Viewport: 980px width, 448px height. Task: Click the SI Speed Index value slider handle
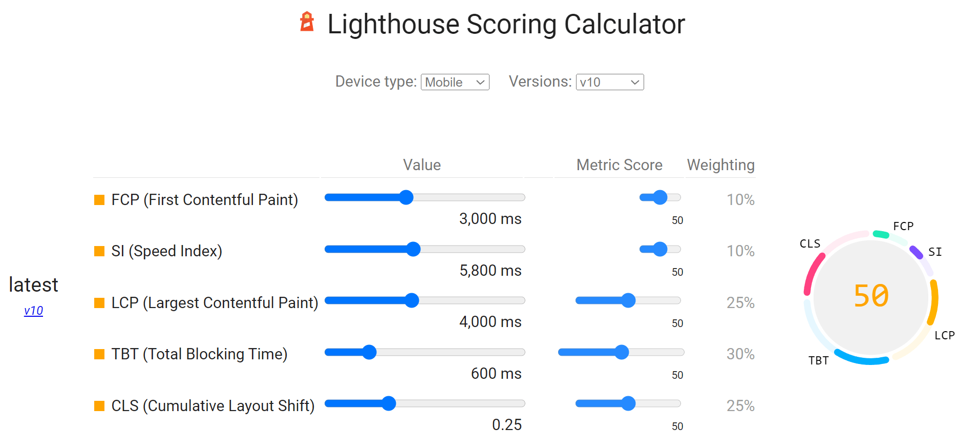tap(413, 249)
